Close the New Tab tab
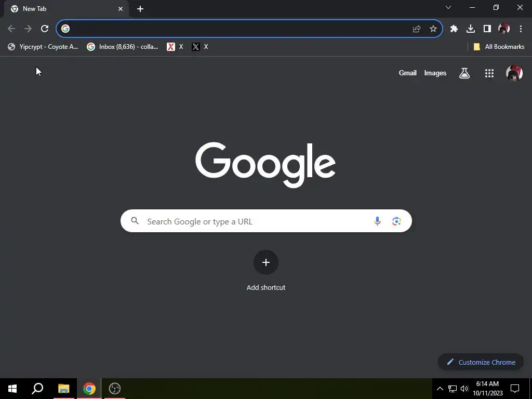Viewport: 532px width, 399px height. click(121, 9)
